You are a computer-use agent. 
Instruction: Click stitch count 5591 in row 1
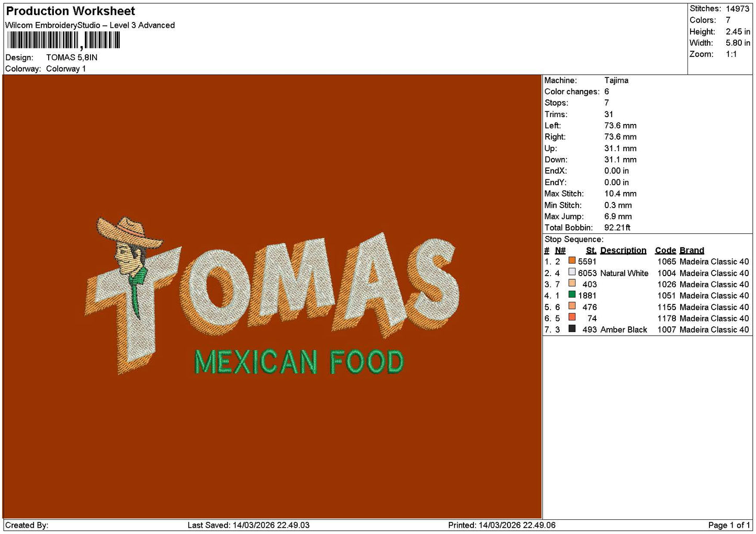pyautogui.click(x=587, y=262)
